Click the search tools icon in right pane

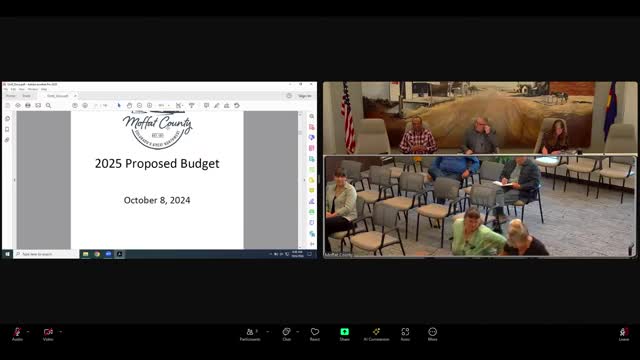tap(312, 116)
